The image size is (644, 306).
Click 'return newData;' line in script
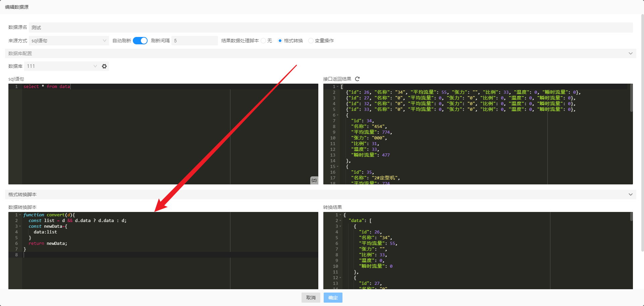(x=48, y=244)
